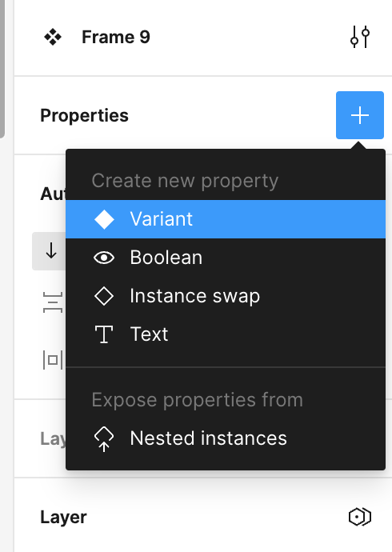
Task: Click the component icon beside Frame 9
Action: pos(53,37)
